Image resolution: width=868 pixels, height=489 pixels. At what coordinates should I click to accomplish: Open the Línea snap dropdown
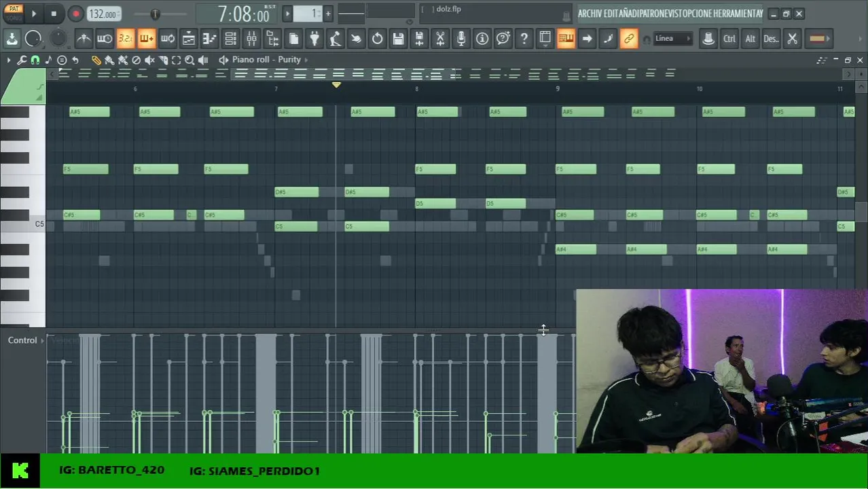click(x=672, y=39)
